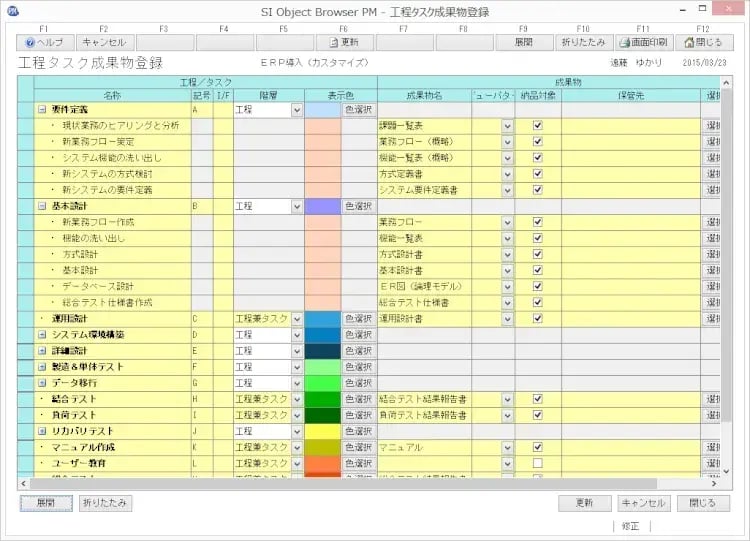Click the 画面印刷 print screen toolbar button

[x=641, y=43]
